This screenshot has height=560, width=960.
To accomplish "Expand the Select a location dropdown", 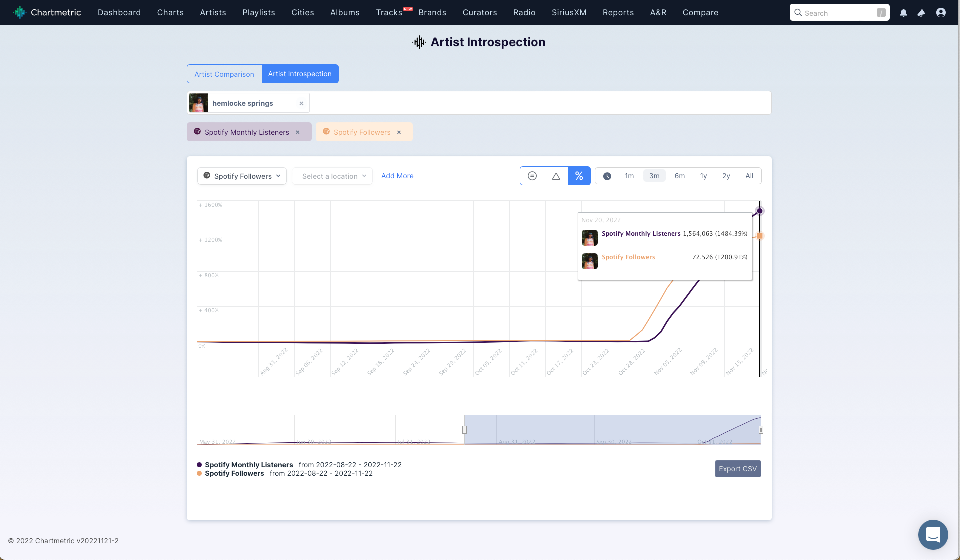I will click(x=333, y=176).
